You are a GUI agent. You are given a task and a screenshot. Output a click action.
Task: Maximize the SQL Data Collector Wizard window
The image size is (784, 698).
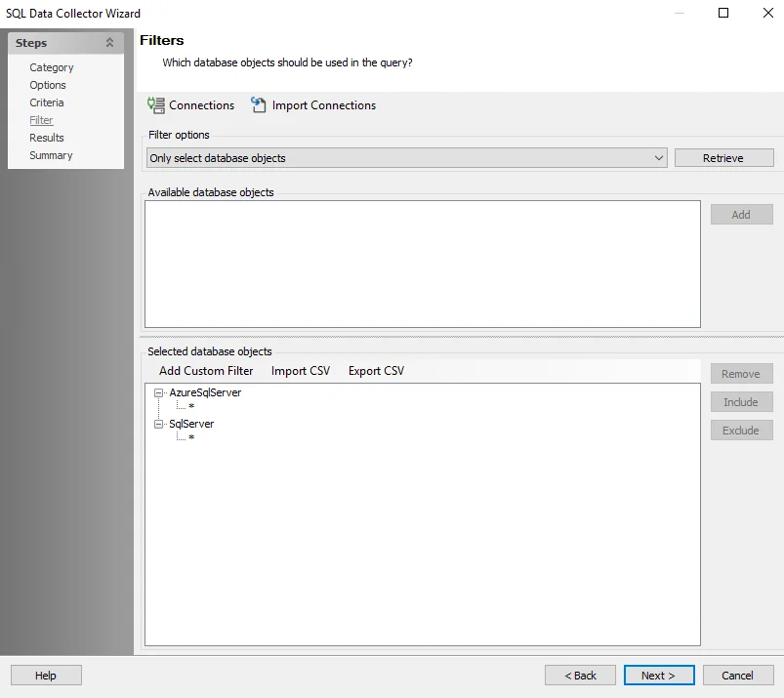click(x=723, y=13)
